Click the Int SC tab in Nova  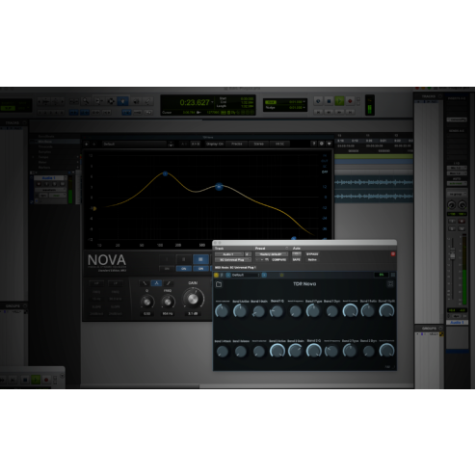pyautogui.click(x=279, y=144)
